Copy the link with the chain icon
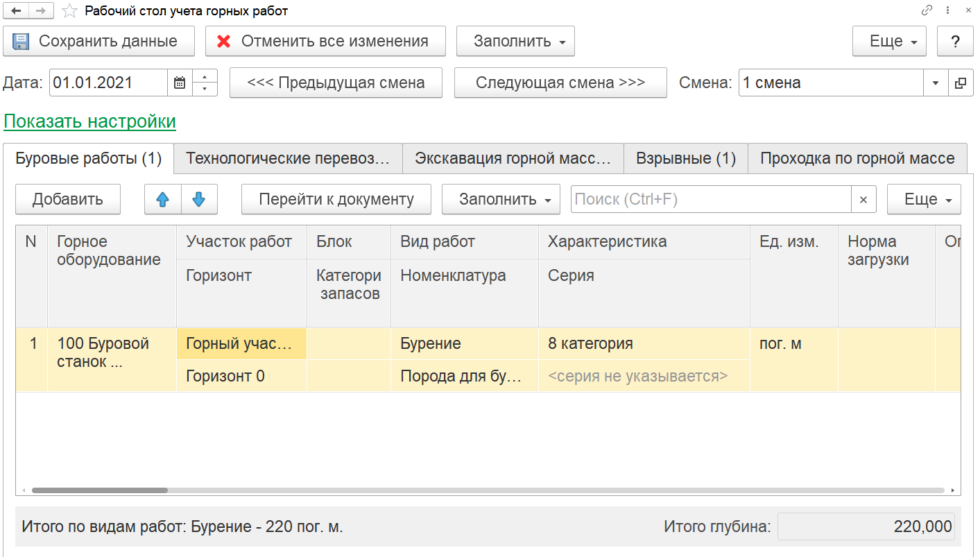The width and height of the screenshot is (980, 557). coord(927,11)
